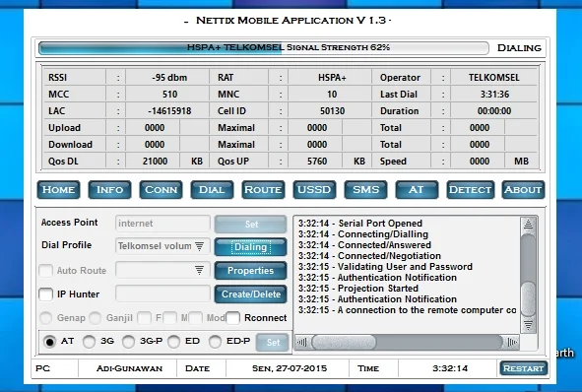Focus the IP Hunter text field
The image size is (582, 392).
(162, 294)
